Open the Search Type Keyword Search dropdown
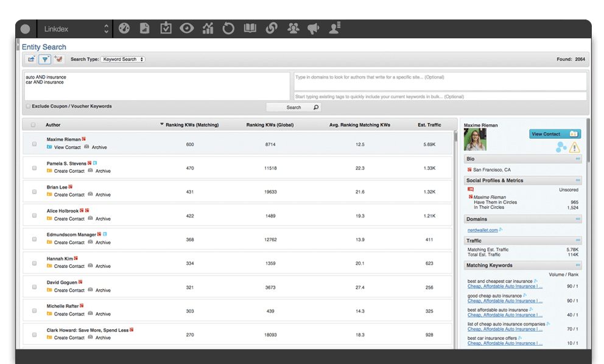The width and height of the screenshot is (604, 364). click(x=123, y=59)
